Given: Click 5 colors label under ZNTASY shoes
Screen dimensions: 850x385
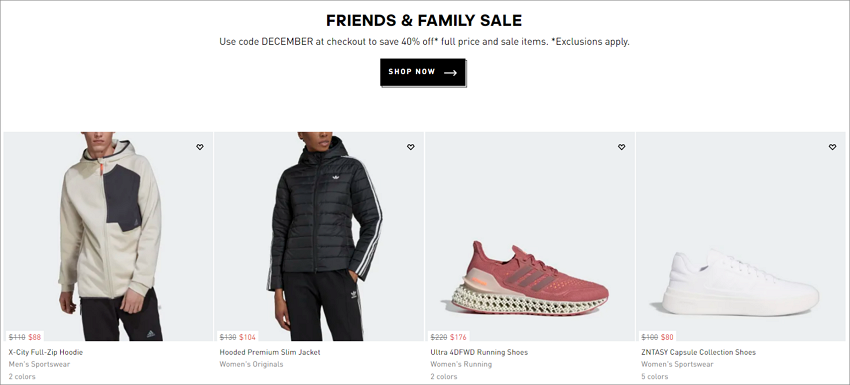Looking at the screenshot, I should tap(654, 376).
